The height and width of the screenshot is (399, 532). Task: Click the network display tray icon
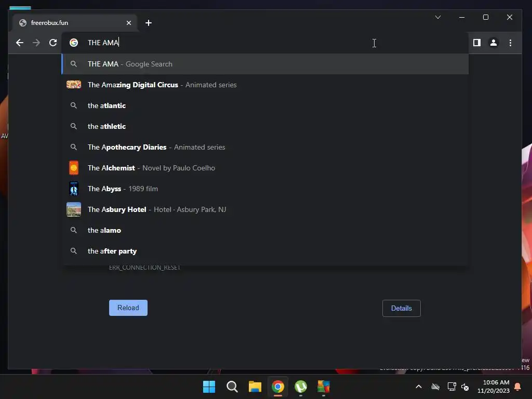(x=451, y=387)
